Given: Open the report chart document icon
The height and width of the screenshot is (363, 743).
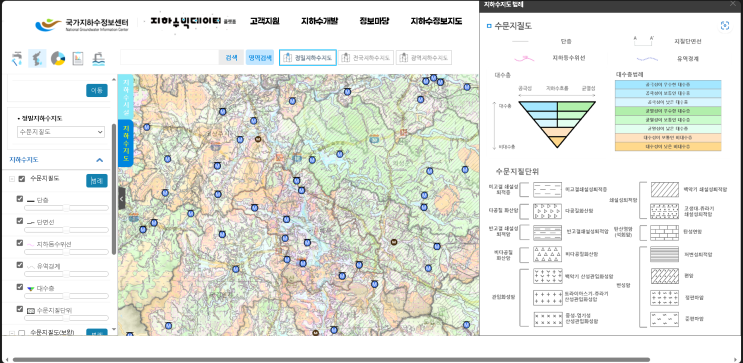Looking at the screenshot, I should tap(78, 58).
